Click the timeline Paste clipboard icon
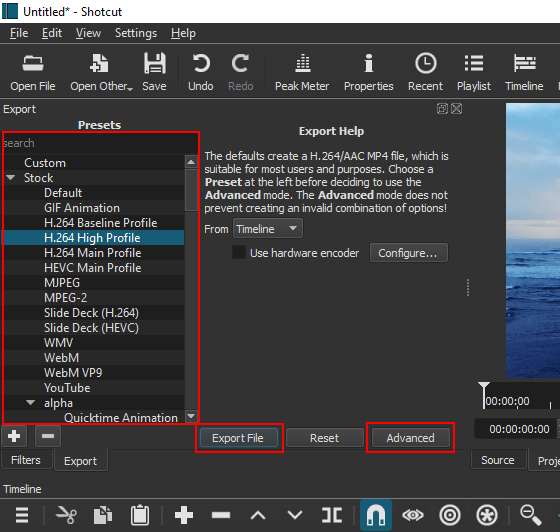The image size is (560, 532). coord(140,515)
